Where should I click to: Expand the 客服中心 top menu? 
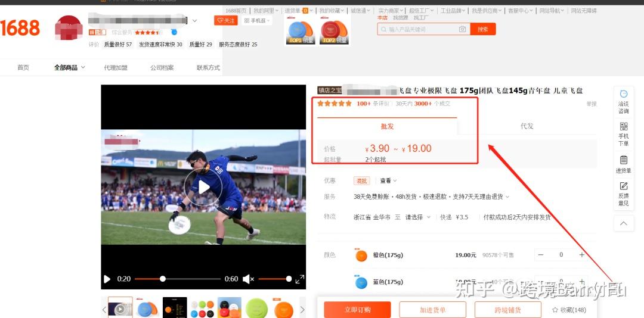tap(521, 11)
